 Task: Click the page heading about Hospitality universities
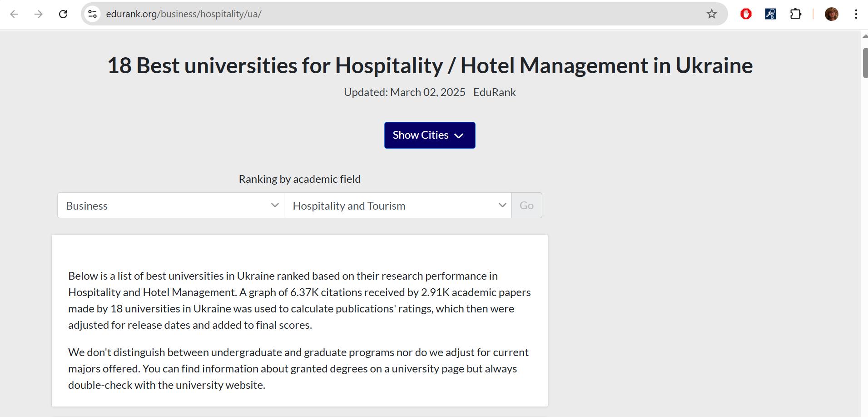(430, 65)
